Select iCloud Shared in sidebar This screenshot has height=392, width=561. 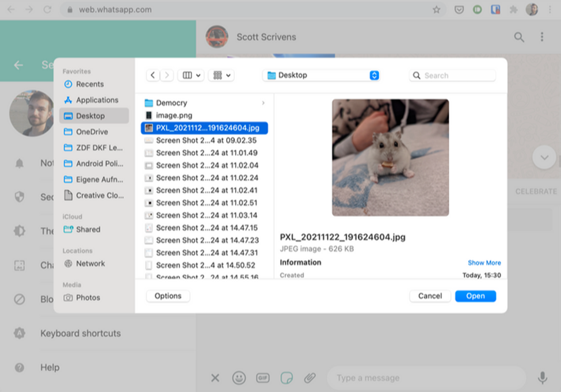[x=94, y=230]
